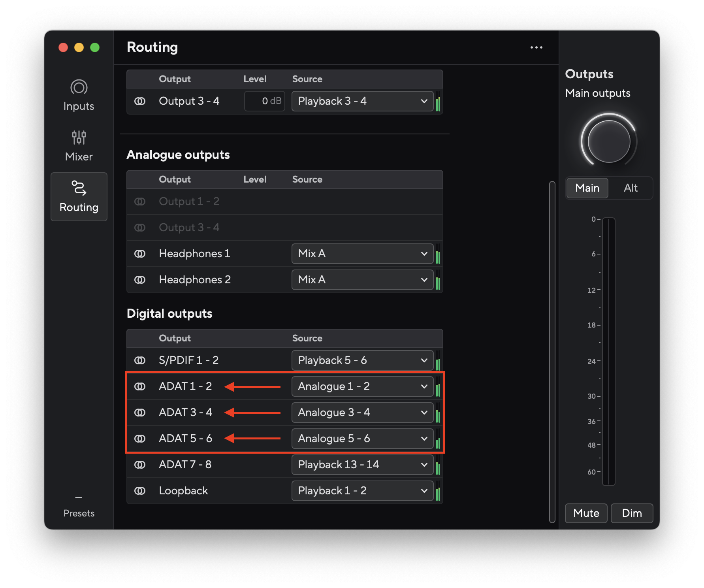This screenshot has height=588, width=704.
Task: Mute the main outputs
Action: (x=586, y=513)
